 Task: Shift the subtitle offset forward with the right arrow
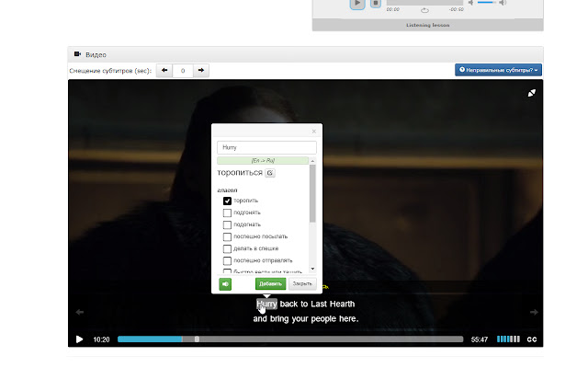pyautogui.click(x=200, y=70)
